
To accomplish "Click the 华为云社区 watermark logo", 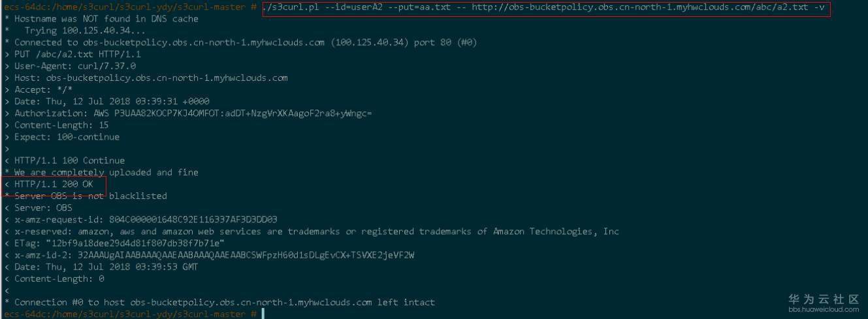I will [x=824, y=299].
